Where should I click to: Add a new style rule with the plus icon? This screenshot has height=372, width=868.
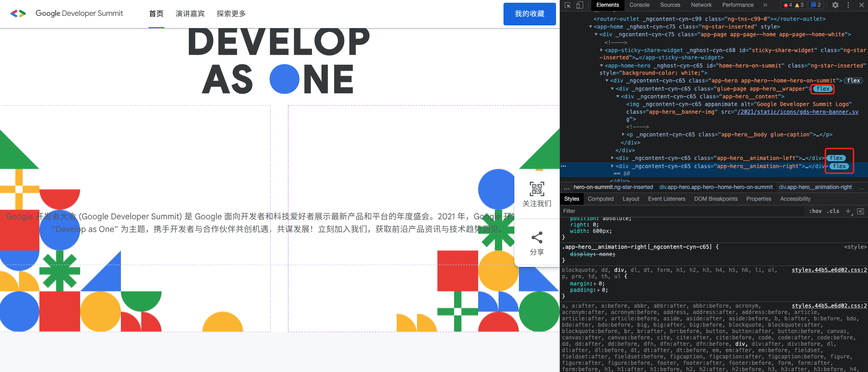point(849,211)
